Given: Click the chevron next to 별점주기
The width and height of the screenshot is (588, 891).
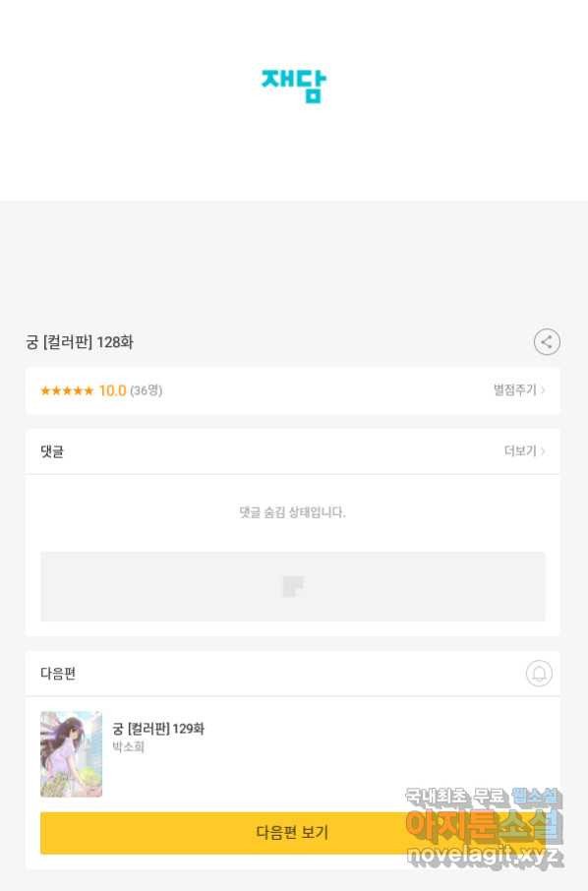Looking at the screenshot, I should click(x=543, y=389).
